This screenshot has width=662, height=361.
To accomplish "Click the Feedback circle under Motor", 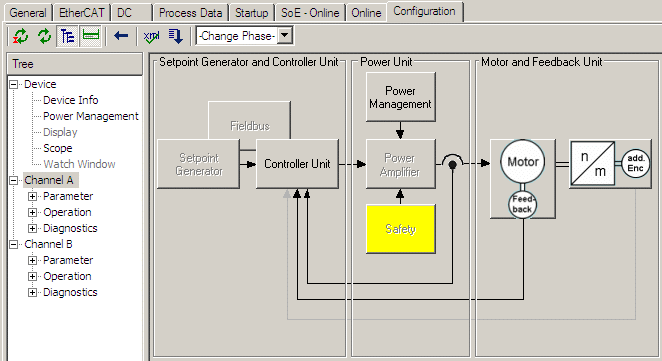I will click(522, 204).
